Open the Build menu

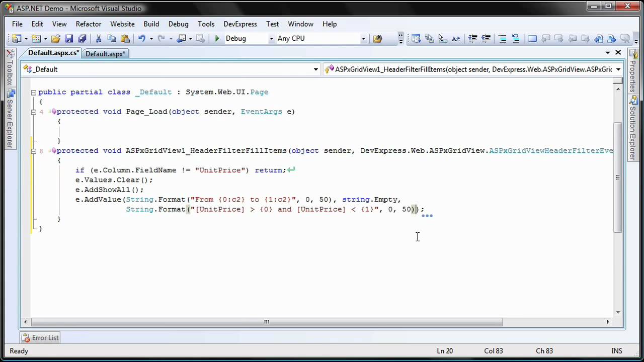tap(151, 24)
